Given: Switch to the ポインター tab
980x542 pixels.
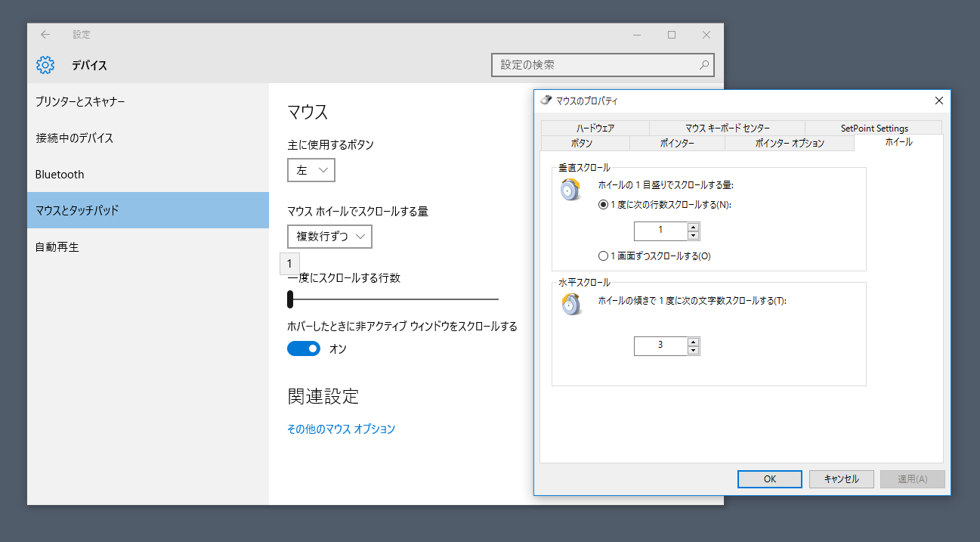Looking at the screenshot, I should [x=677, y=143].
